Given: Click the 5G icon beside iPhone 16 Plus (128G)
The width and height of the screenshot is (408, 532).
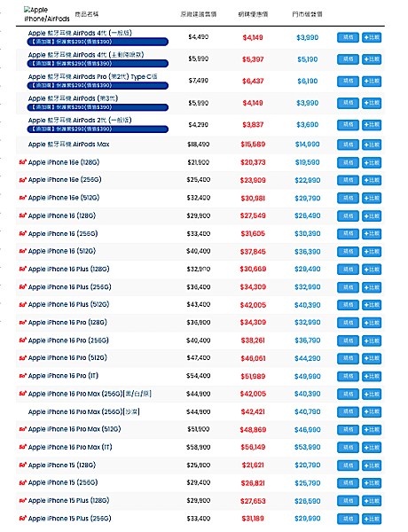Looking at the screenshot, I should pyautogui.click(x=23, y=269).
